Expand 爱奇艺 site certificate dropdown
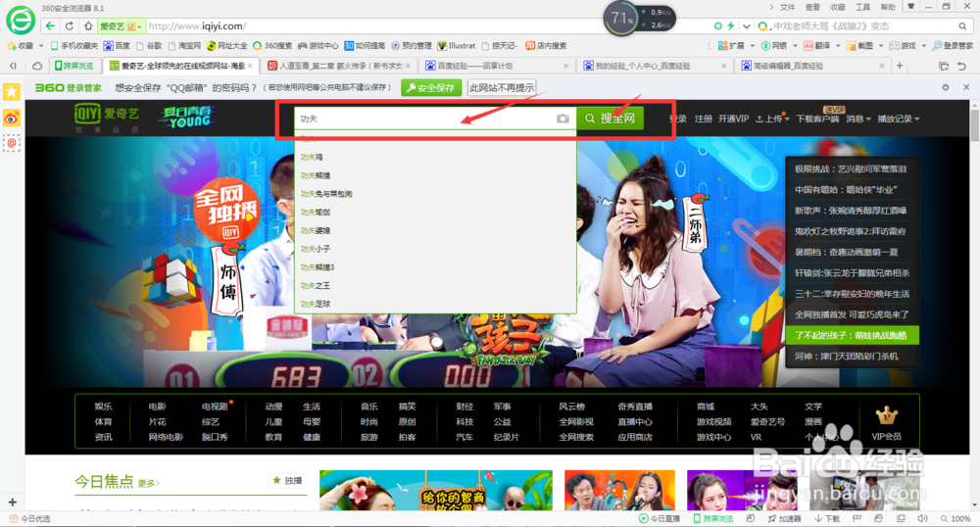 139,26
